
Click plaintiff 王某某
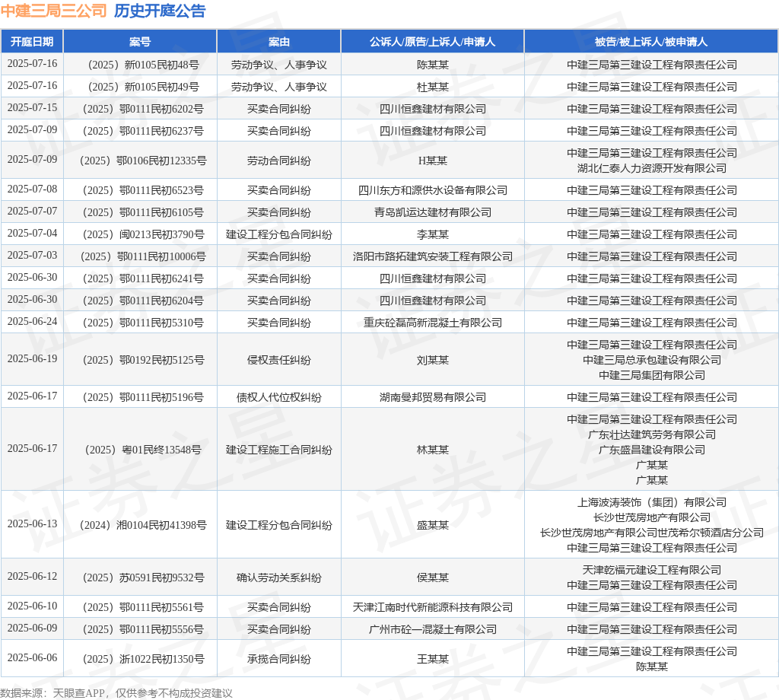[x=432, y=659]
